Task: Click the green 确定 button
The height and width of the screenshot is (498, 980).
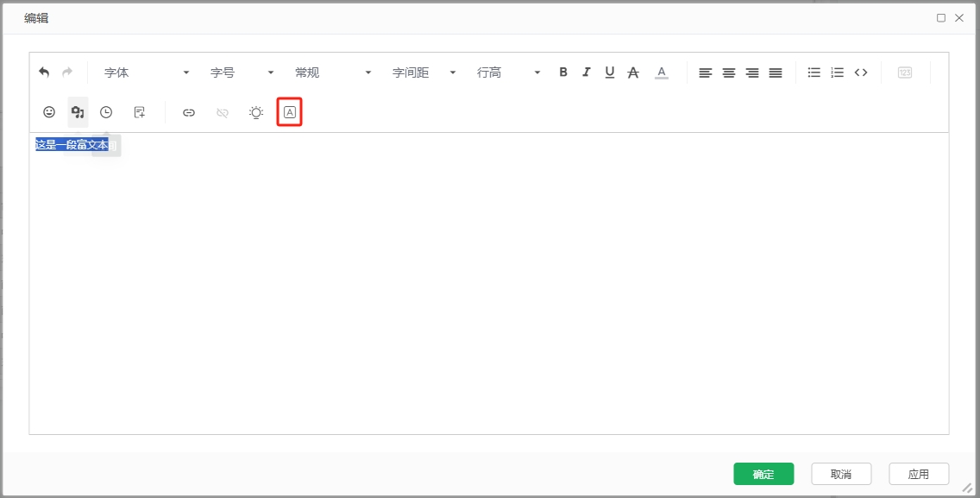Action: (x=763, y=474)
